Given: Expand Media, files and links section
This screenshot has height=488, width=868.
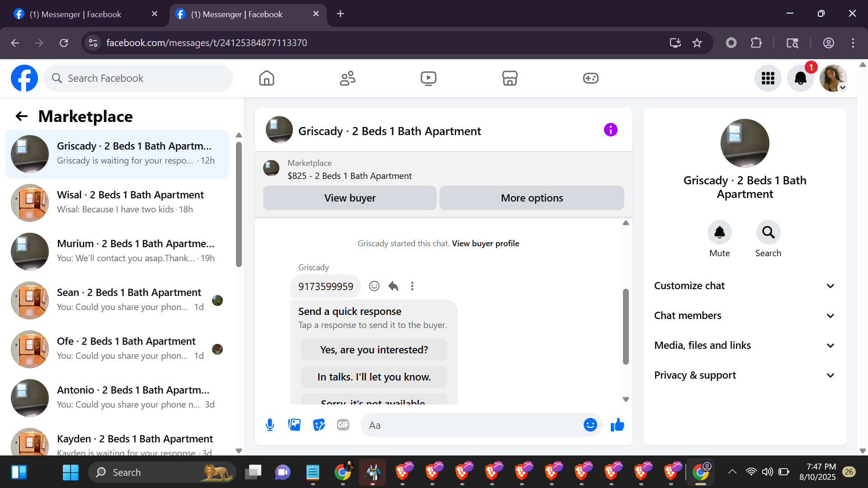Looking at the screenshot, I should coord(745,345).
